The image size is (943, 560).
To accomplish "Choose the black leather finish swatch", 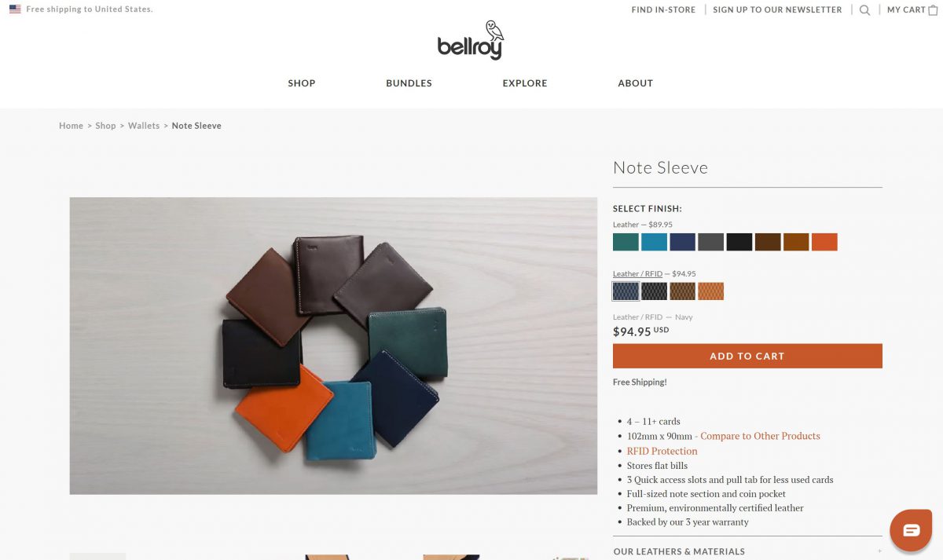I will coord(739,242).
